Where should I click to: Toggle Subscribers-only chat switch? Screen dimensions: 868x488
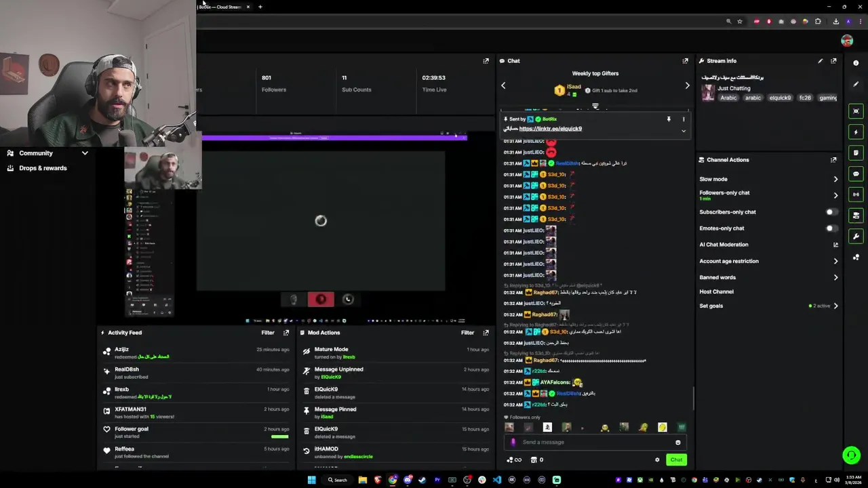coord(831,212)
